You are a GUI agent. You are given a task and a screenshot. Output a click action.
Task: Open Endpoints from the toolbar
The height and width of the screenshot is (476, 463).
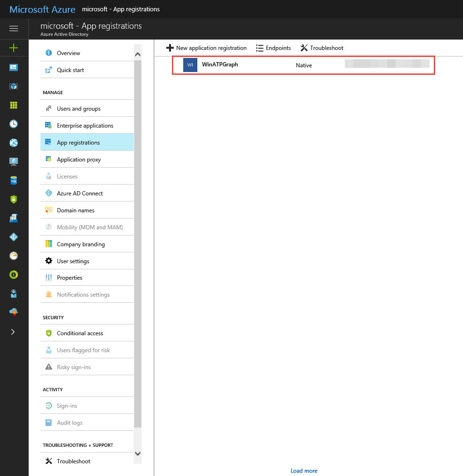click(273, 48)
